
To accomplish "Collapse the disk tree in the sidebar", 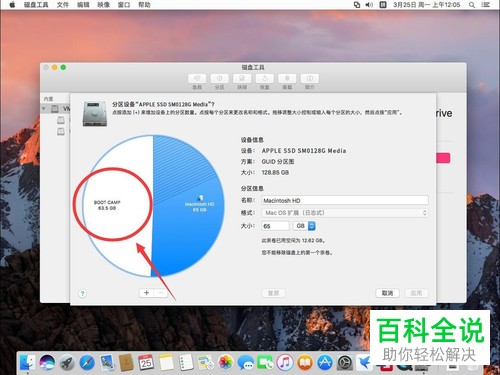I will 44,109.
